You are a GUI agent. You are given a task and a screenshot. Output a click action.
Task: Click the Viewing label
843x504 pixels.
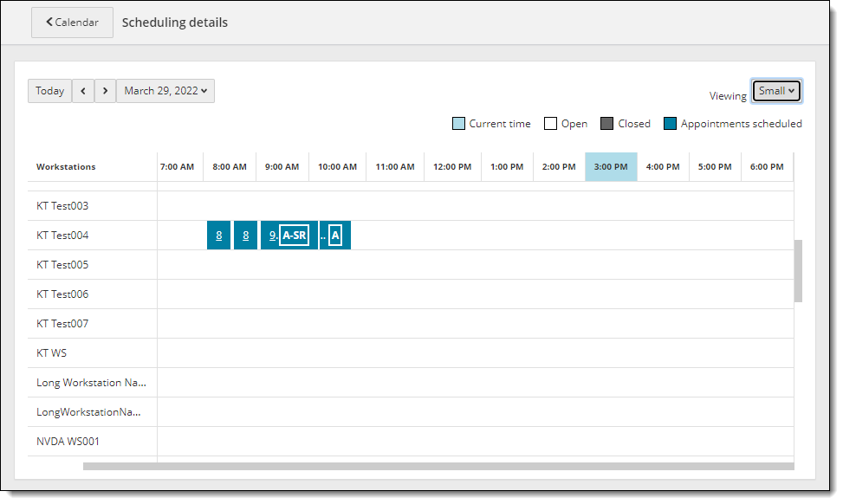[x=728, y=96]
